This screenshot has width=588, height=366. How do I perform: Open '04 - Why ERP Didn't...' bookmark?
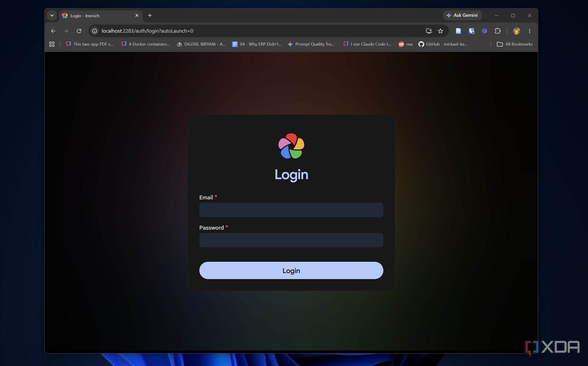[257, 44]
